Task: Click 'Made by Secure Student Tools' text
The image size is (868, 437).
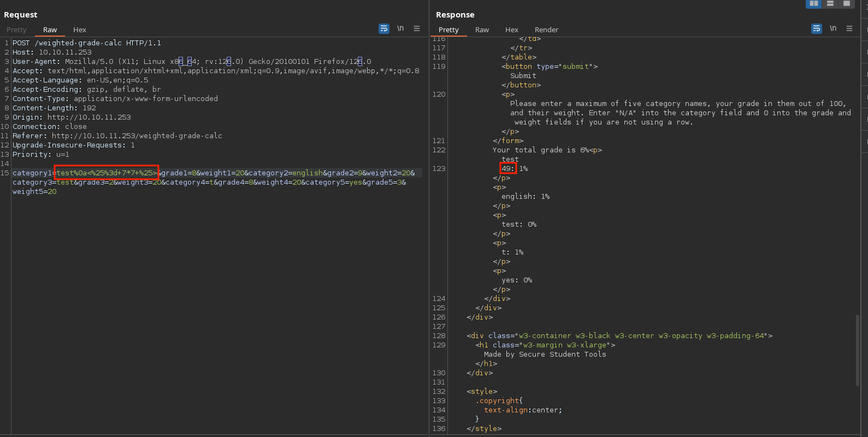Action: [545, 354]
